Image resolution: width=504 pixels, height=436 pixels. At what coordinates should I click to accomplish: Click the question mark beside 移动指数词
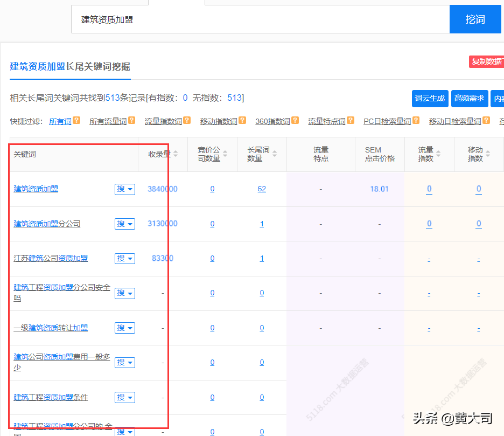pyautogui.click(x=242, y=121)
